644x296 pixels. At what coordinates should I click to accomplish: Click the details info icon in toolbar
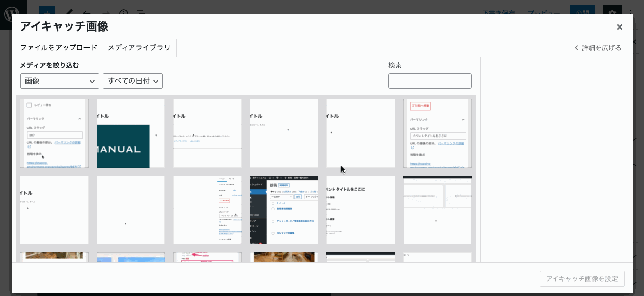click(124, 11)
